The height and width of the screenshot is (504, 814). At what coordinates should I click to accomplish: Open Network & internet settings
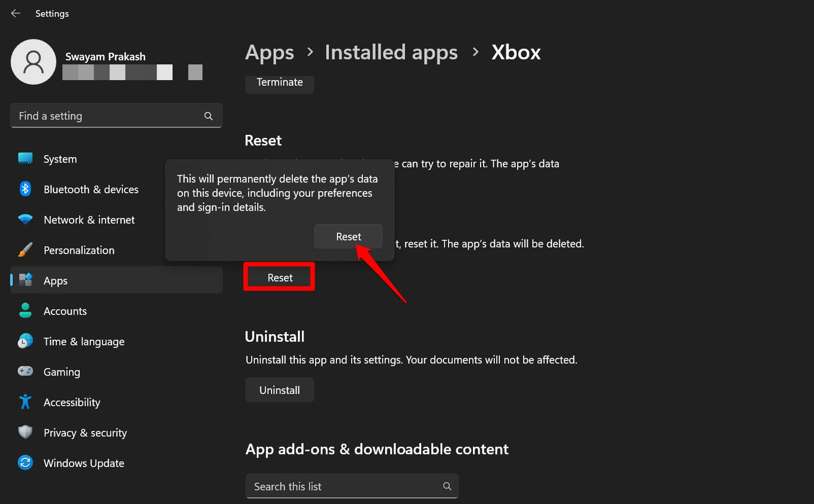25,220
